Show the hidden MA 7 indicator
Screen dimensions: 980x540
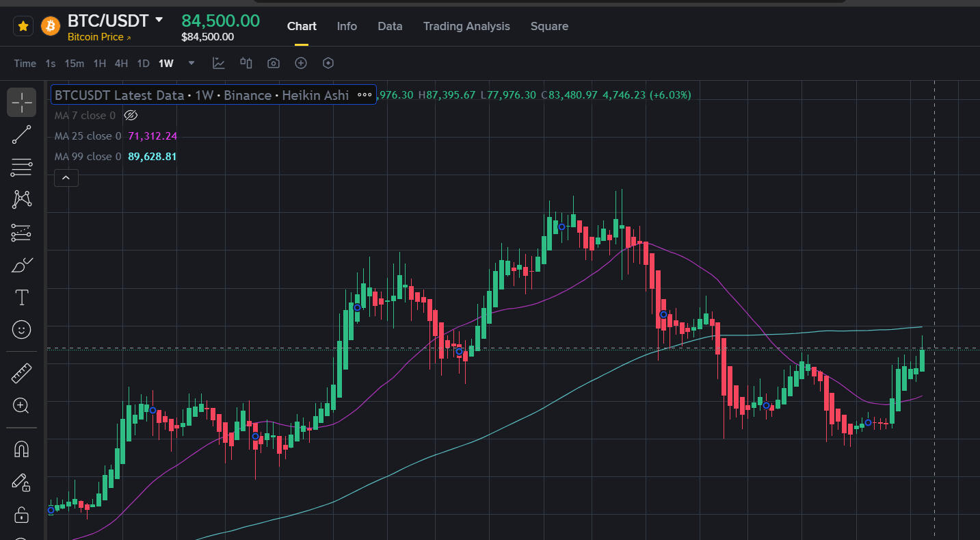coord(131,116)
